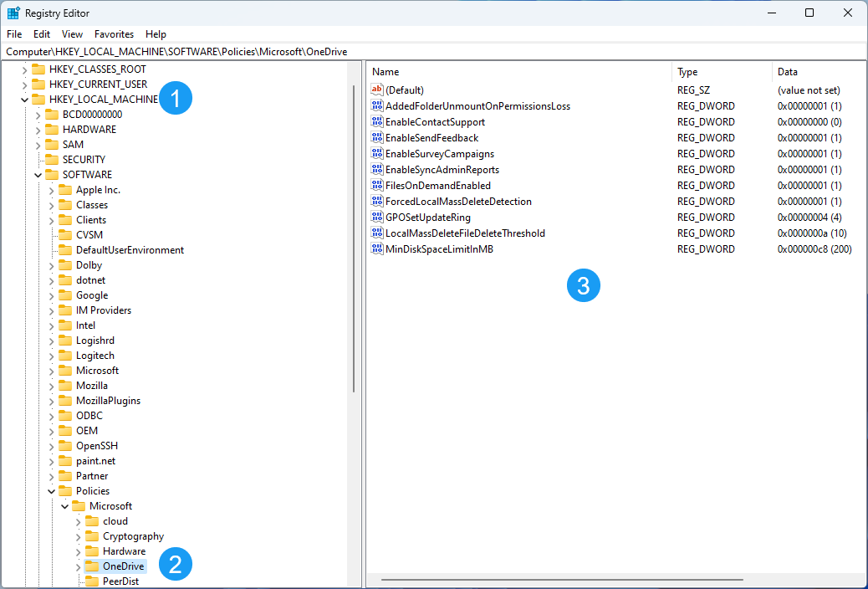Click the folder icon next to Google
This screenshot has width=868, height=589.
pyautogui.click(x=65, y=295)
